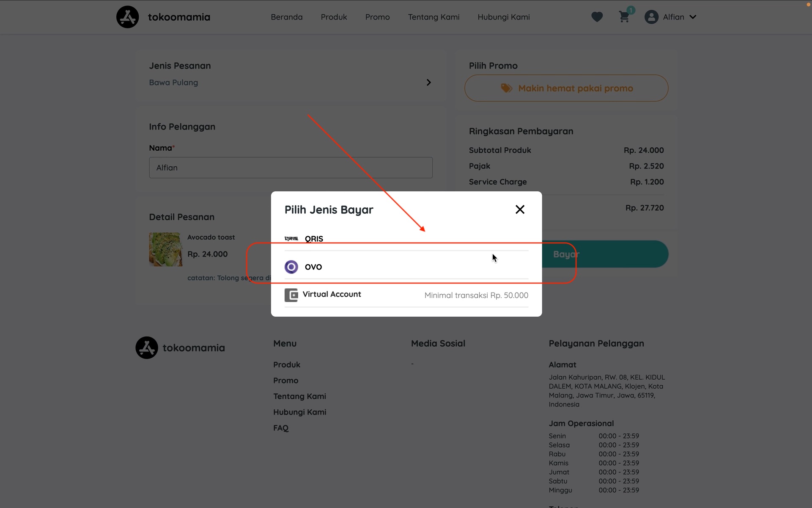Image resolution: width=812 pixels, height=508 pixels.
Task: Click the Rp. 27.720 total amount
Action: pos(645,208)
